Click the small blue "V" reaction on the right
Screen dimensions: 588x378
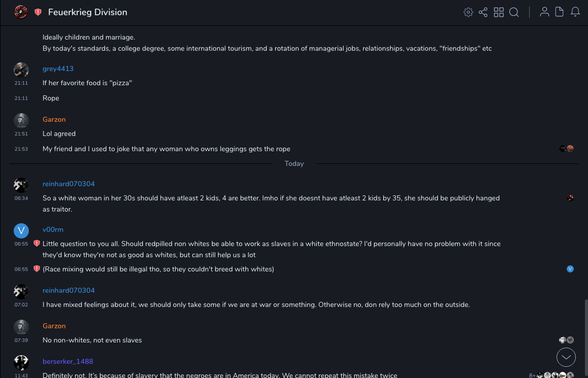pos(570,269)
